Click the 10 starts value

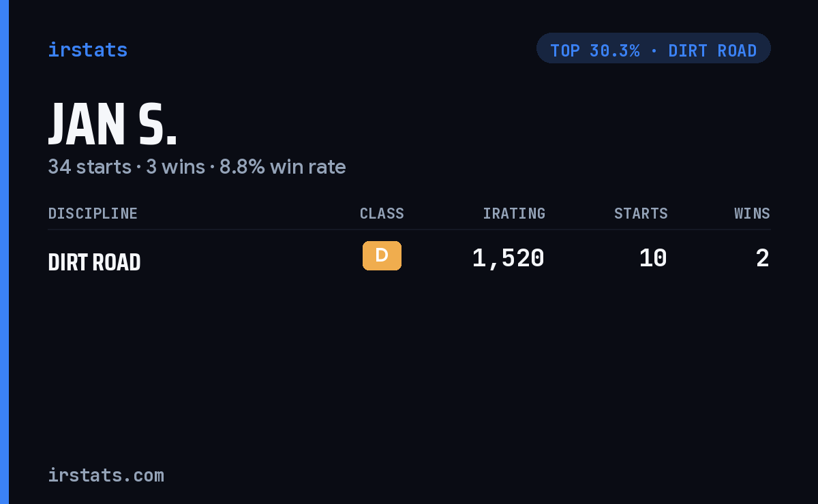pyautogui.click(x=653, y=259)
